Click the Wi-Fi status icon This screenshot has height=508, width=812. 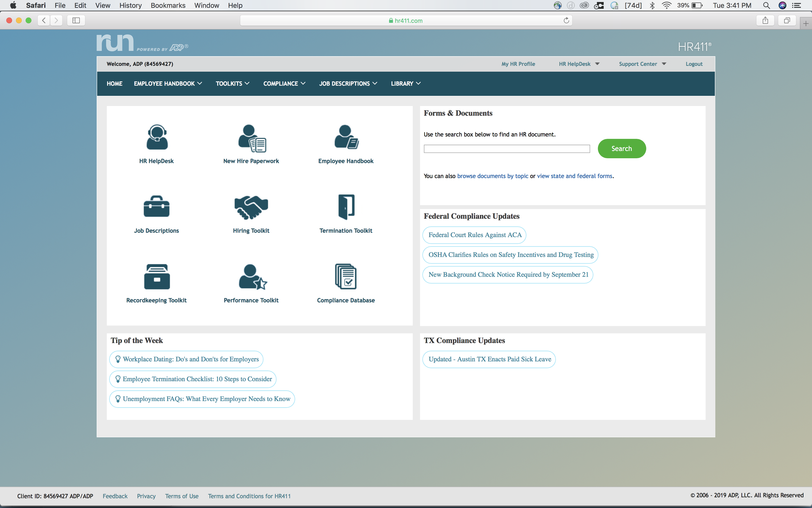tap(666, 6)
